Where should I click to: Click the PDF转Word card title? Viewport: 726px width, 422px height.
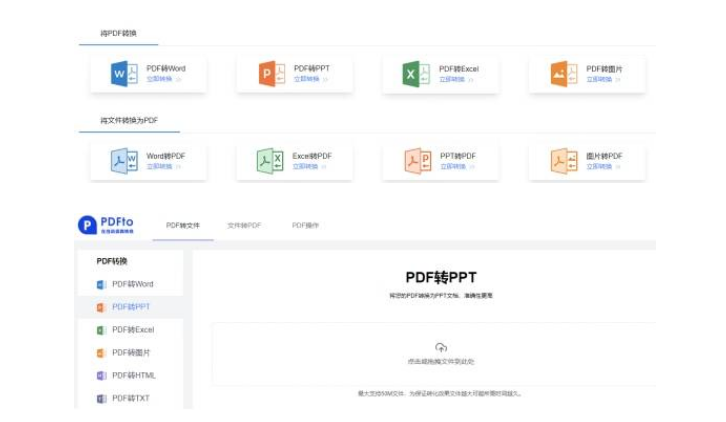tap(166, 69)
